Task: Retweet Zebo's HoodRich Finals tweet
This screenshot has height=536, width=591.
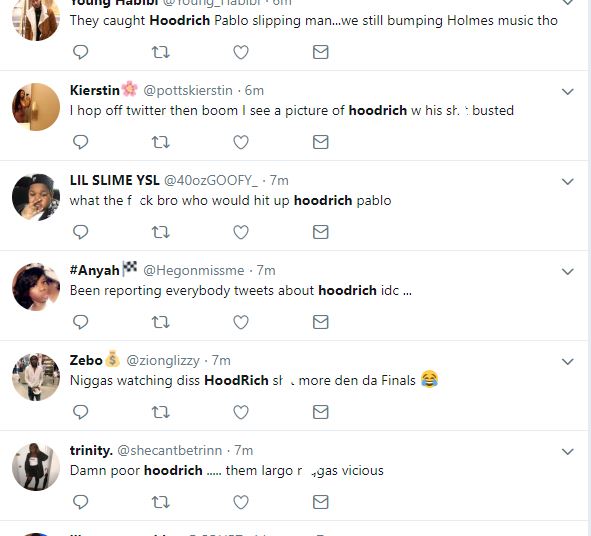Action: pyautogui.click(x=161, y=412)
